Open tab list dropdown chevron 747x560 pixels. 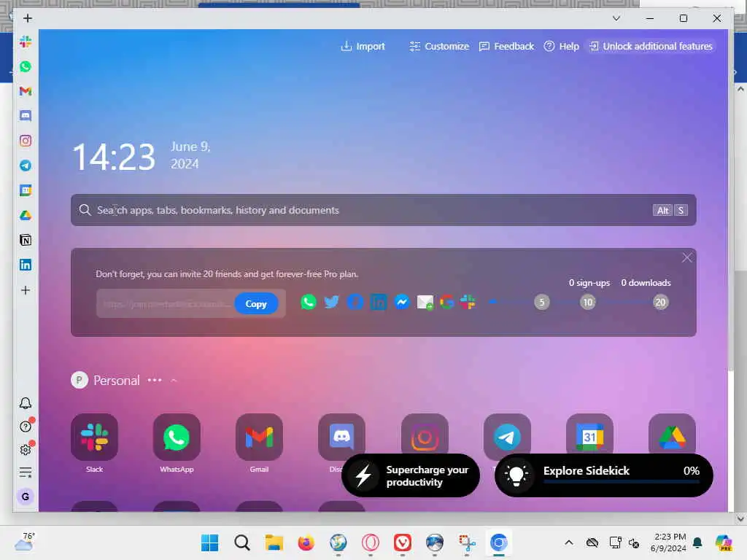pos(616,18)
